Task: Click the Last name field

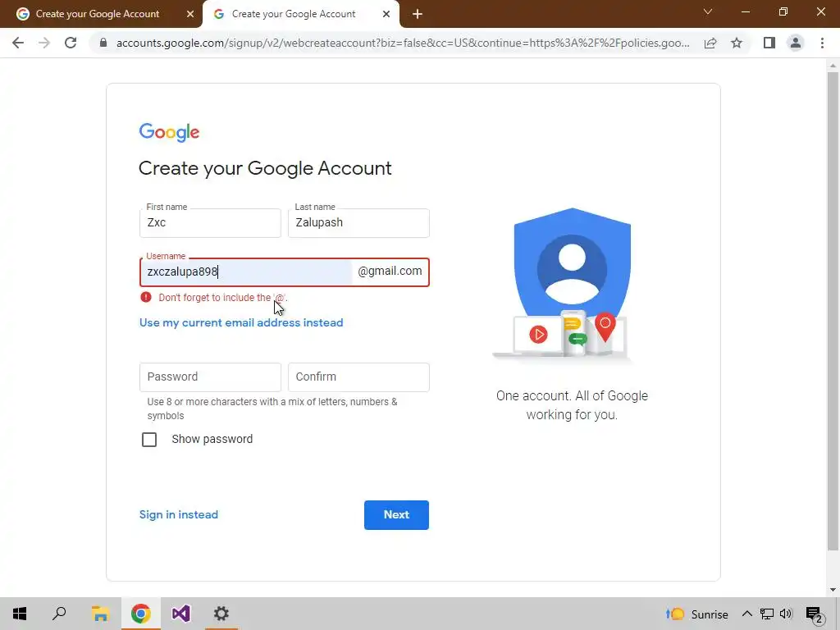Action: pyautogui.click(x=358, y=223)
